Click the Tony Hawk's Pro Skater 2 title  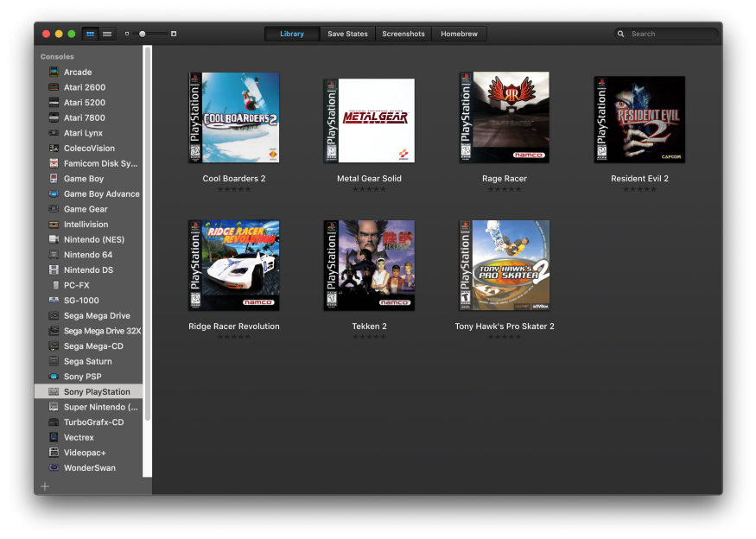point(505,326)
